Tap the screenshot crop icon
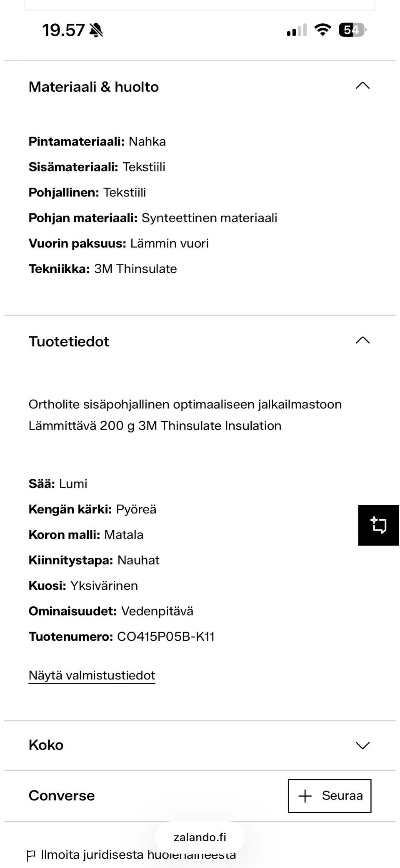 coord(378,526)
